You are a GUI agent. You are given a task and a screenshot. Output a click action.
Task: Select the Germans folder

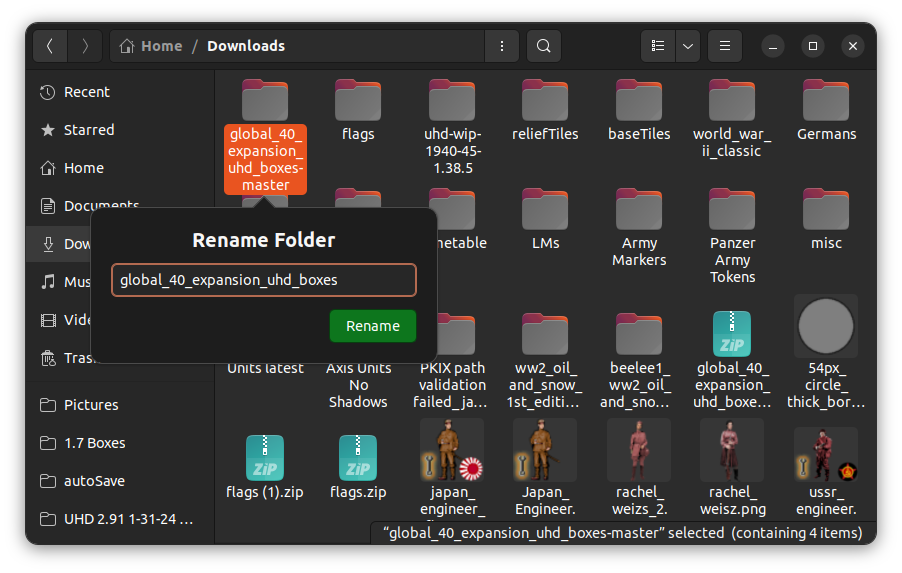coord(826,111)
